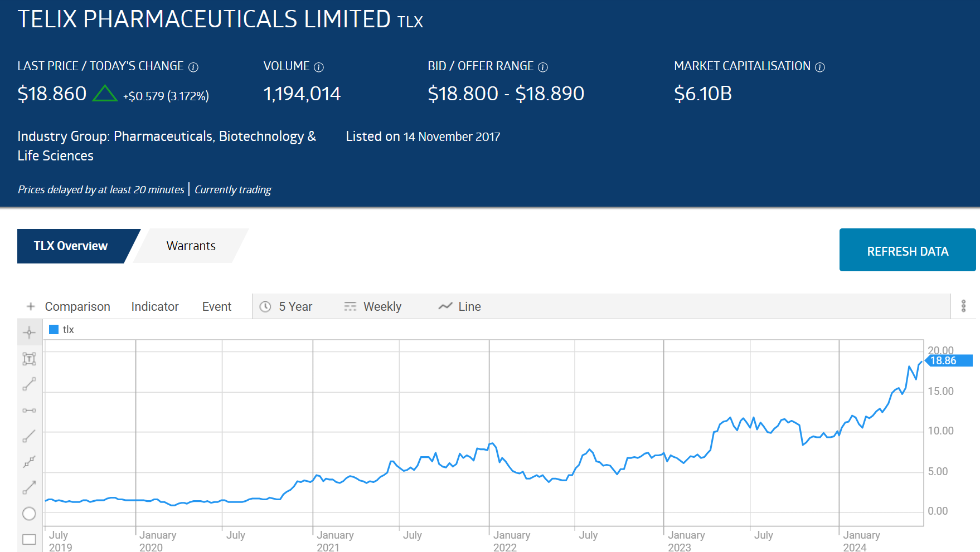Image resolution: width=980 pixels, height=552 pixels.
Task: Click the Telix Pharmaceuticals Limited heading
Action: 204,19
